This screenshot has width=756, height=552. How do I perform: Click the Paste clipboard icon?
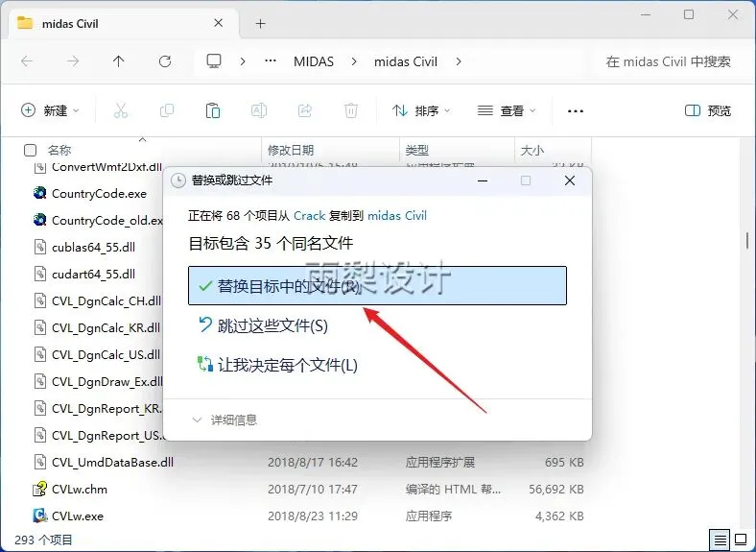pos(213,110)
